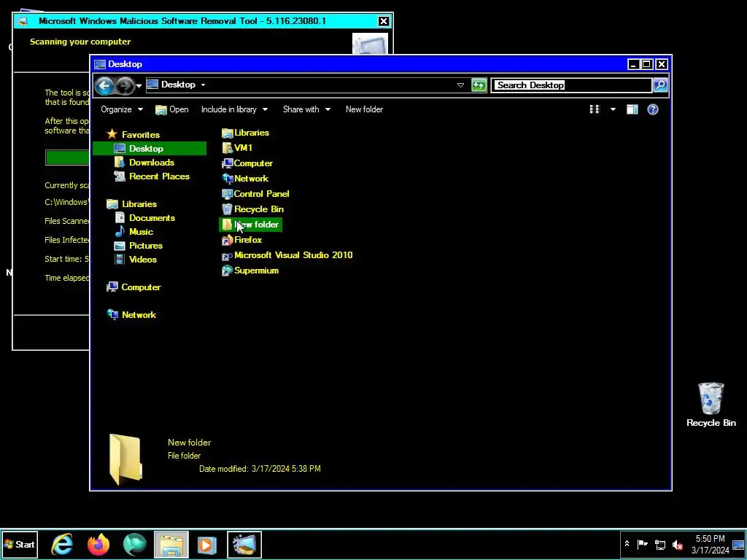The height and width of the screenshot is (560, 747).
Task: Launch Supermium browser from the taskbar
Action: pos(135,545)
